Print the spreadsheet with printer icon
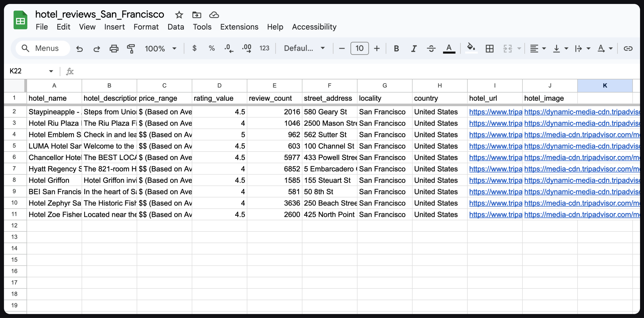The image size is (644, 318). tap(114, 48)
